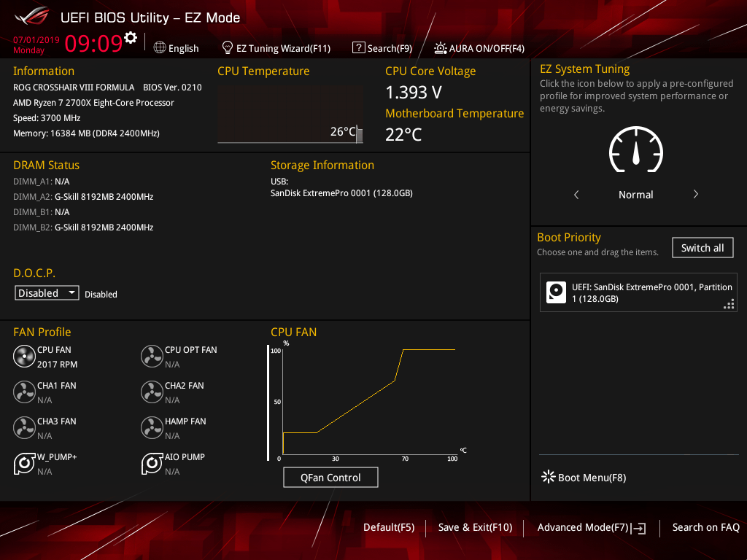Click the EZ System Tuning gauge icon
Screen dimensions: 747x560
635,149
